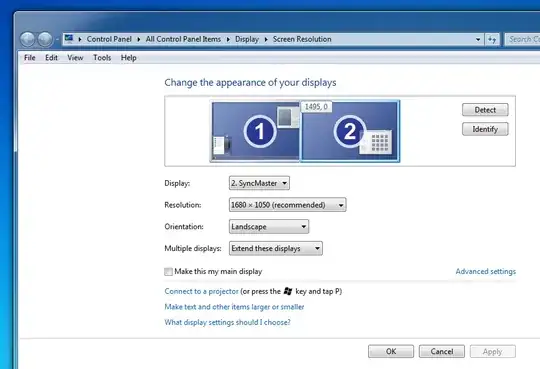Viewport: 540px width, 369px height.
Task: Expand arrow after Control Panel breadcrumb
Action: [138, 39]
